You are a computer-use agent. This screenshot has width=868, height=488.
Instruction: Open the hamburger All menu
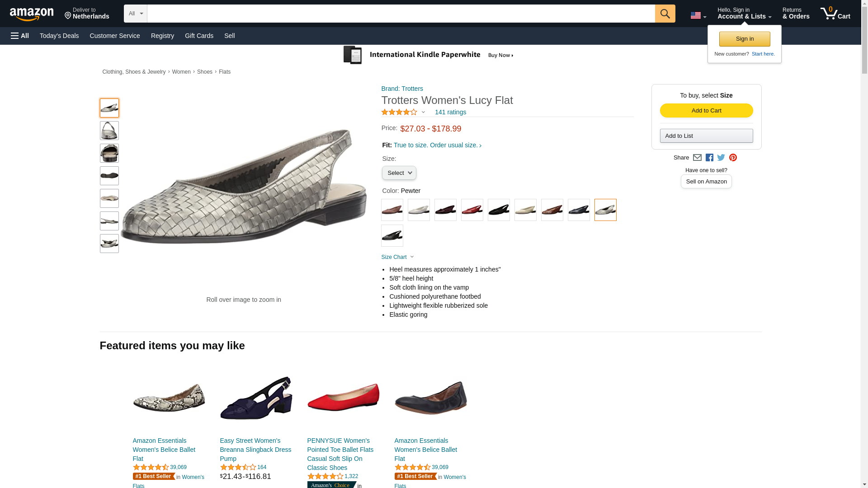pos(20,36)
